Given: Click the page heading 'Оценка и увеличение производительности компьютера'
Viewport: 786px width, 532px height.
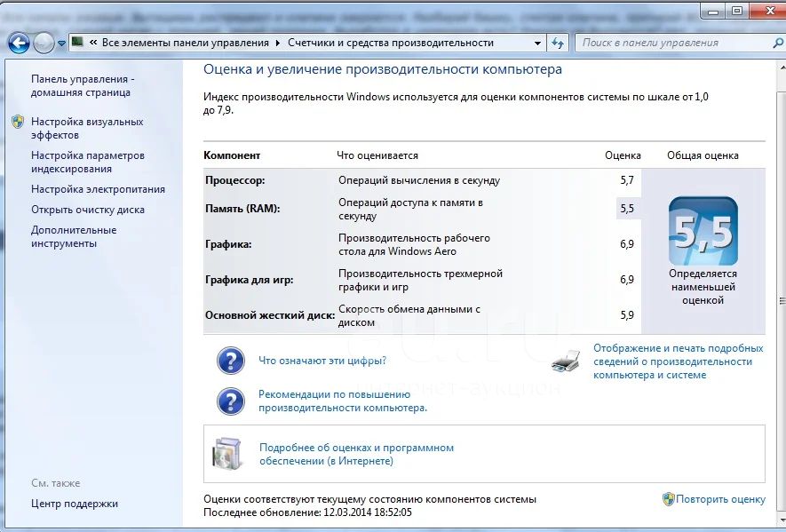Looking at the screenshot, I should pos(383,69).
